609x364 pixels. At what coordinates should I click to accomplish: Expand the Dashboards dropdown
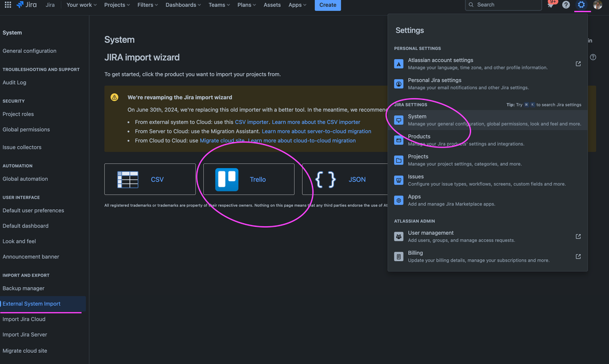tap(183, 5)
